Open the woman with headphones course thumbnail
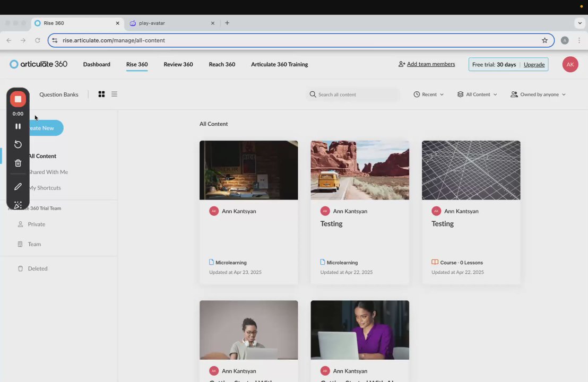The height and width of the screenshot is (382, 588). [248, 330]
